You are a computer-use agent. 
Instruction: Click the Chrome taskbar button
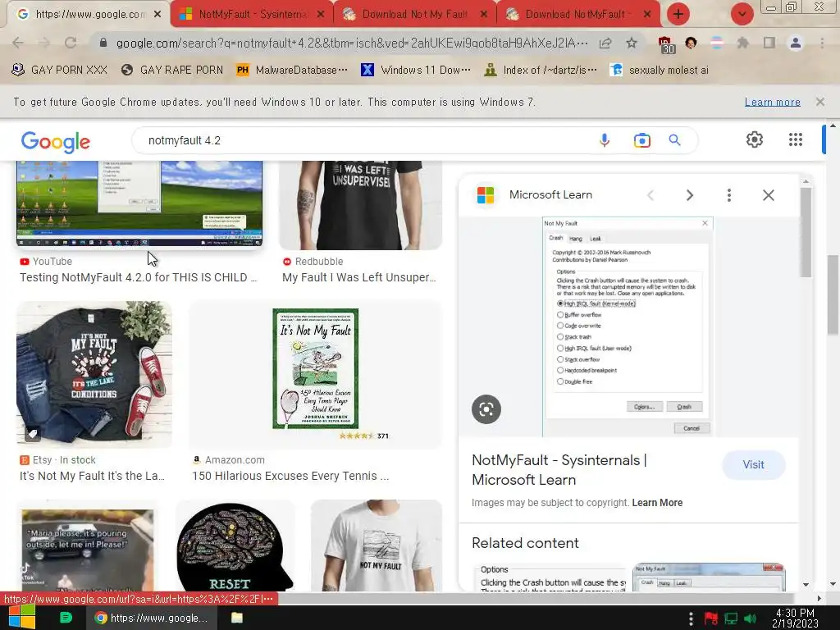tap(152, 618)
